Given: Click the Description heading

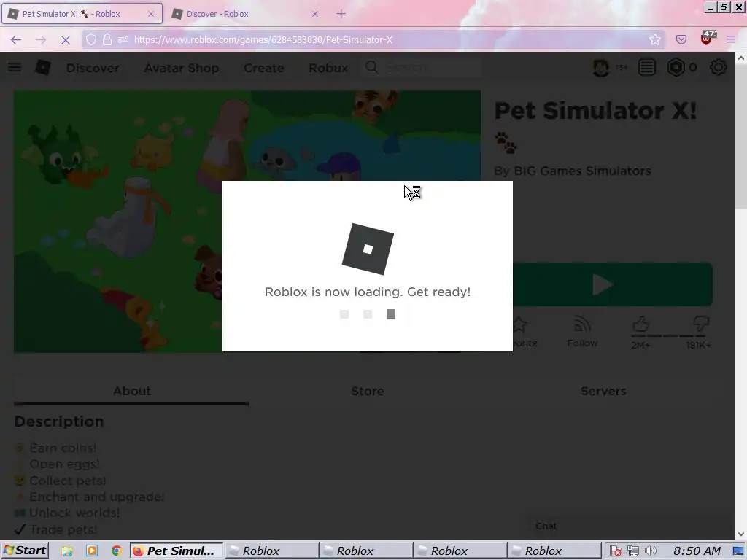Looking at the screenshot, I should click(59, 421).
